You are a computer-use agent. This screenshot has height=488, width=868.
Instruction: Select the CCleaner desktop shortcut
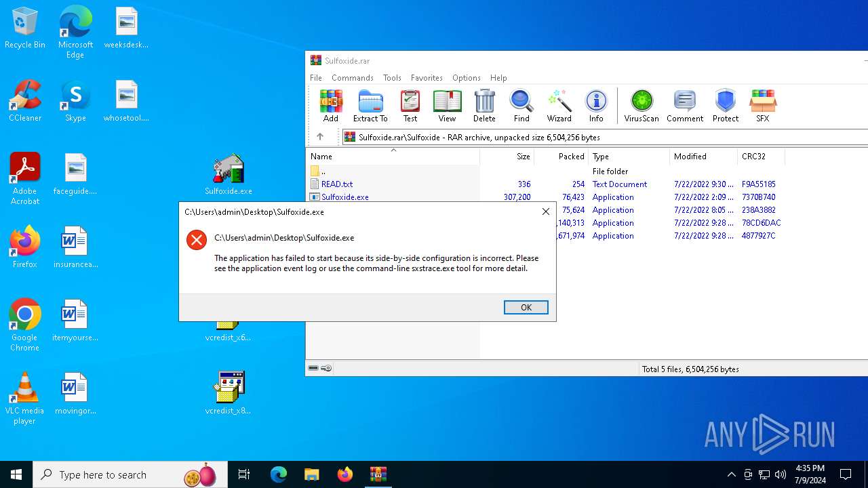25,101
